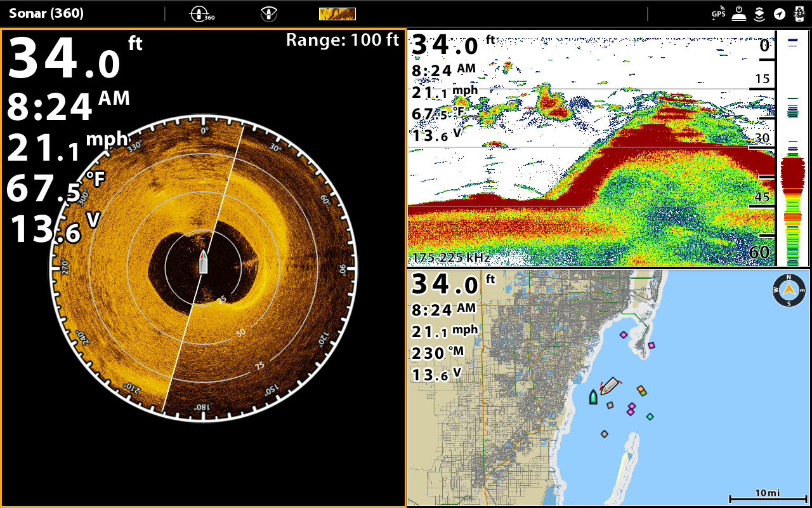Tap the 15 mark on sonar depth scale
812x508 pixels.
click(x=762, y=79)
